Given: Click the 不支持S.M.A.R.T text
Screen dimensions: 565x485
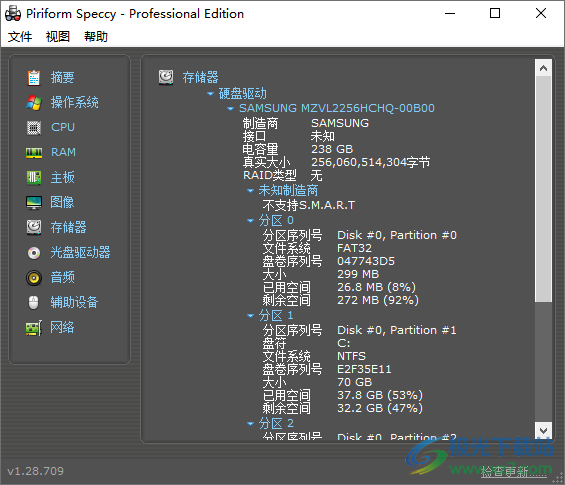Looking at the screenshot, I should [309, 205].
